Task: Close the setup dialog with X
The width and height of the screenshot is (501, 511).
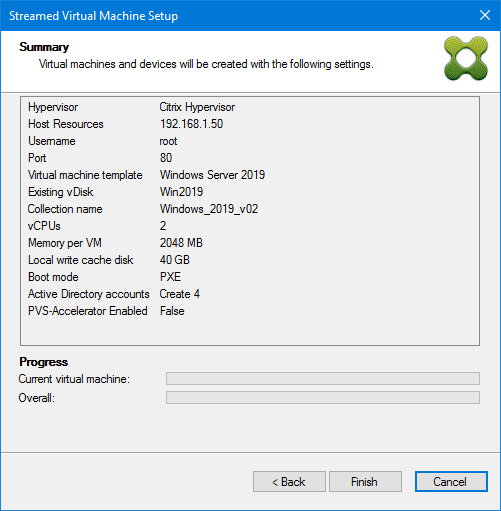Action: [485, 15]
